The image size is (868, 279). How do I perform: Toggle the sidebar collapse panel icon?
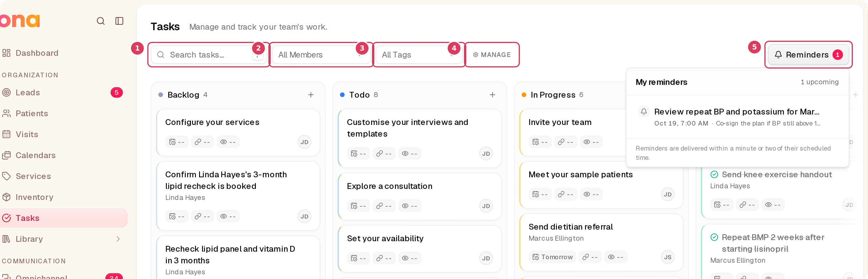tap(119, 21)
